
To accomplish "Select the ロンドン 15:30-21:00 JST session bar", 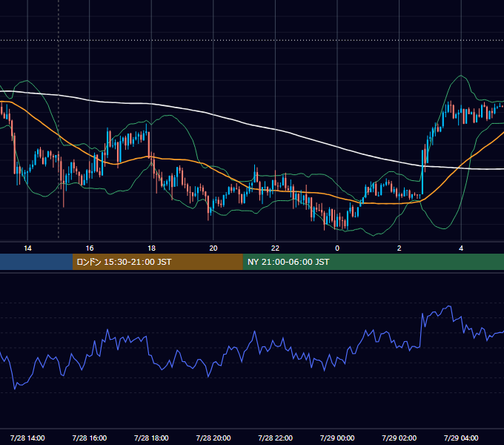I will (x=157, y=262).
